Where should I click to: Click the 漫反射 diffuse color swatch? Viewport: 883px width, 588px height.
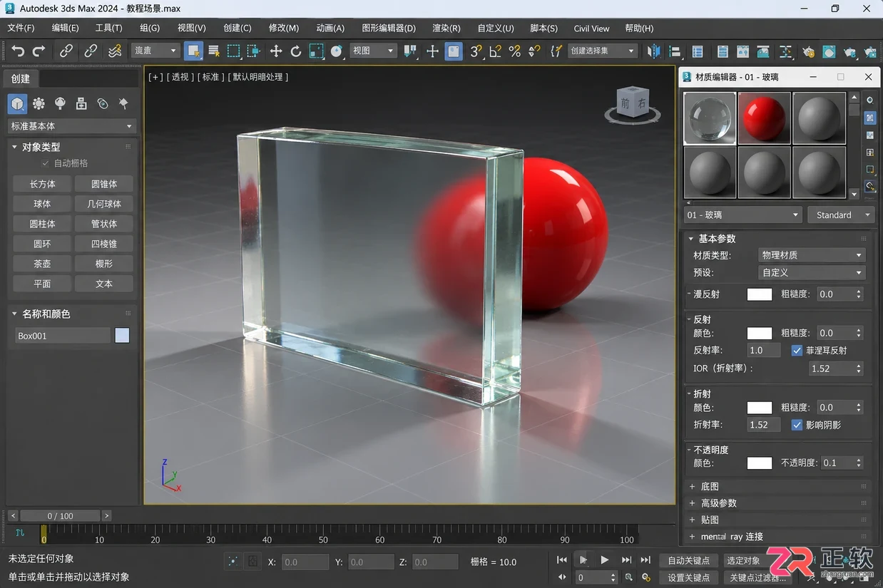[x=760, y=294]
